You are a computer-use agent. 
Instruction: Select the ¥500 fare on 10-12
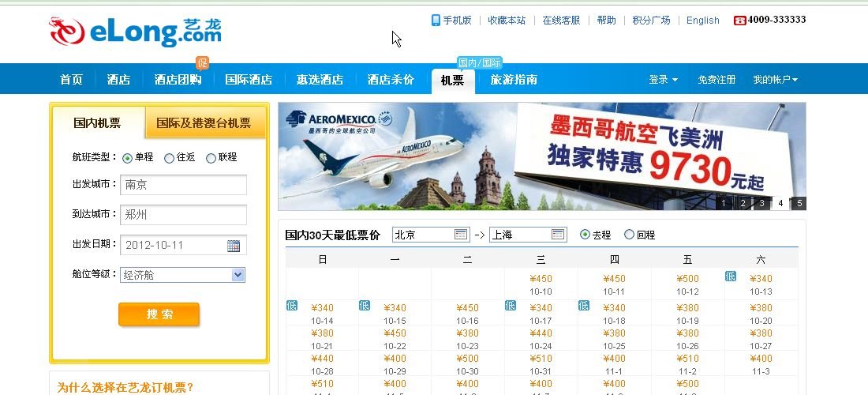(x=687, y=279)
